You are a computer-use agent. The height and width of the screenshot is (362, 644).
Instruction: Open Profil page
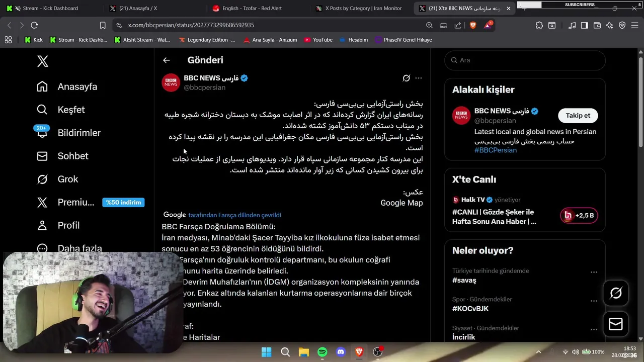tap(58, 225)
